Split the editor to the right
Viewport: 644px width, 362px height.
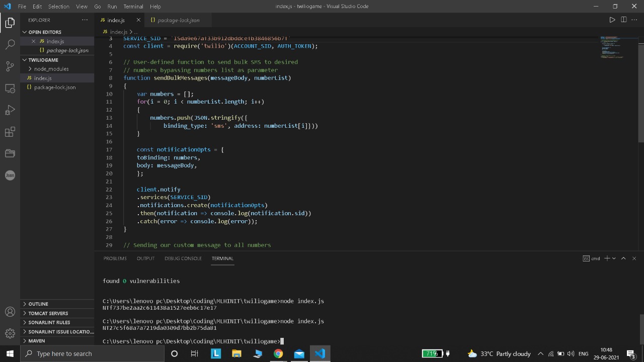coord(623,20)
